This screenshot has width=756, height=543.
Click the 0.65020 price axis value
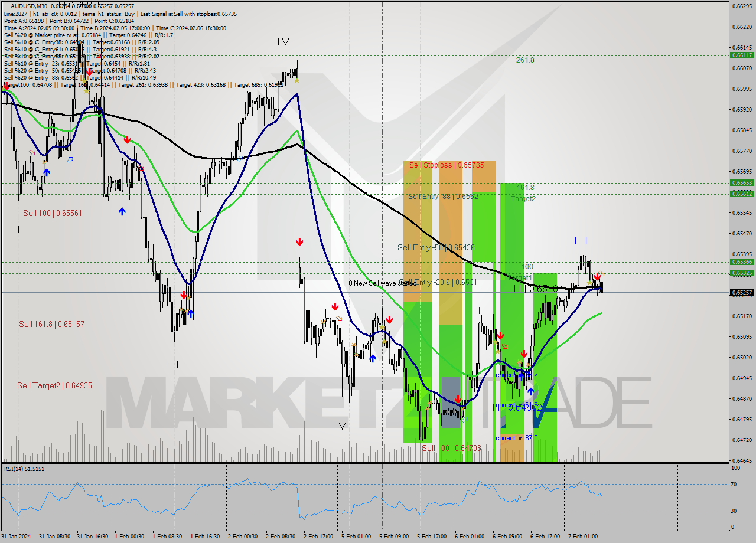(x=742, y=357)
